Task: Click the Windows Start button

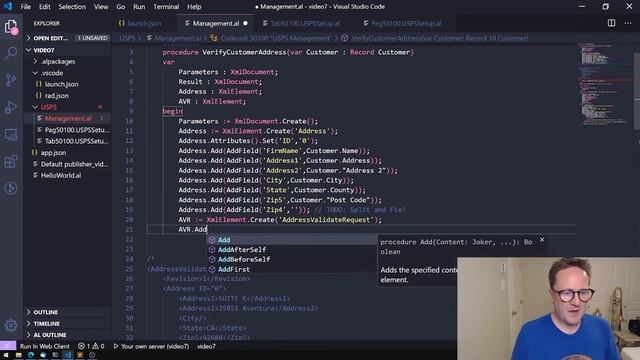Action: click(x=6, y=356)
